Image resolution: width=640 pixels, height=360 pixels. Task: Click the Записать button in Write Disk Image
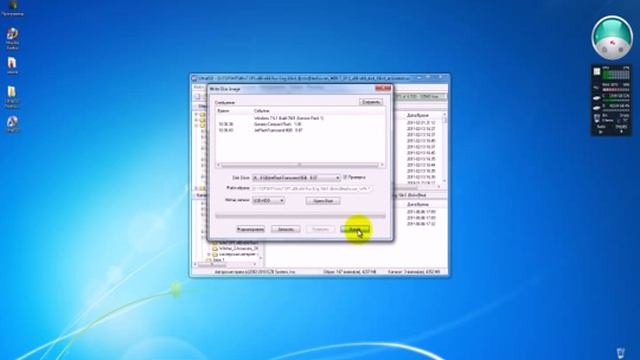286,229
